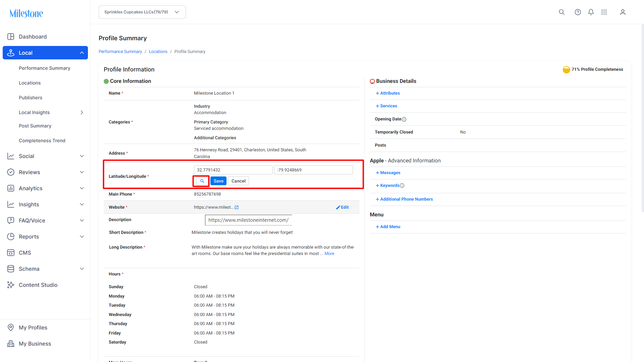Image resolution: width=644 pixels, height=362 pixels.
Task: Click the FAQ/Voice chat icon
Action: point(11,220)
